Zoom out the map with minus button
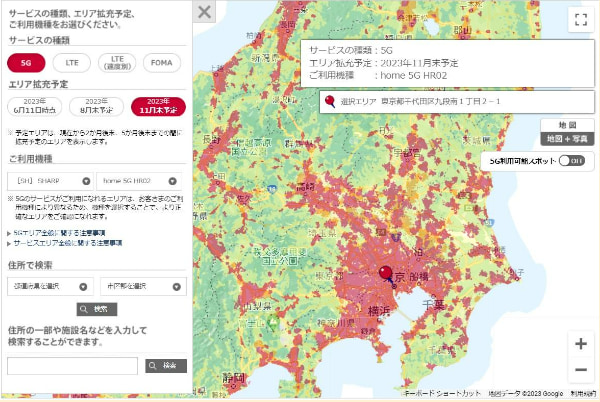This screenshot has width=600, height=402. [581, 369]
